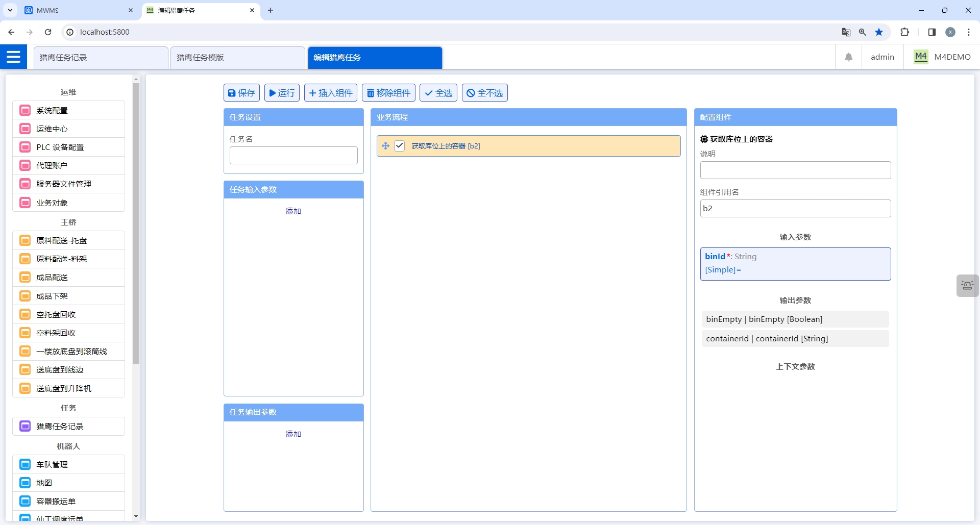Click the browser reload button
Screen dimensions: 980x525
pos(48,32)
